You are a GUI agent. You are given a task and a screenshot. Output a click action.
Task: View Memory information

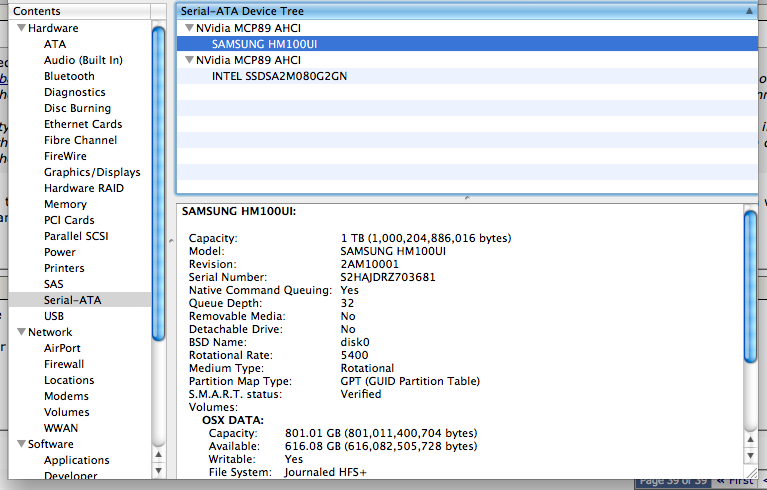(65, 204)
